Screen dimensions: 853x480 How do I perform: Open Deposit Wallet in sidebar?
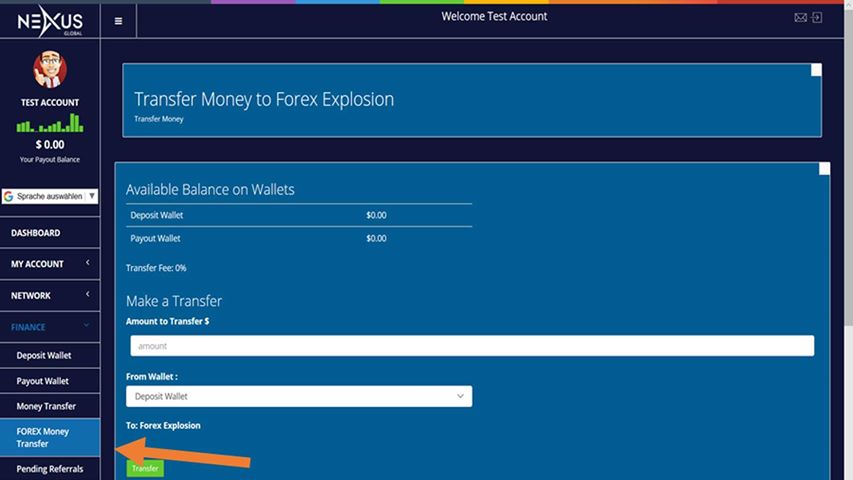click(50, 355)
